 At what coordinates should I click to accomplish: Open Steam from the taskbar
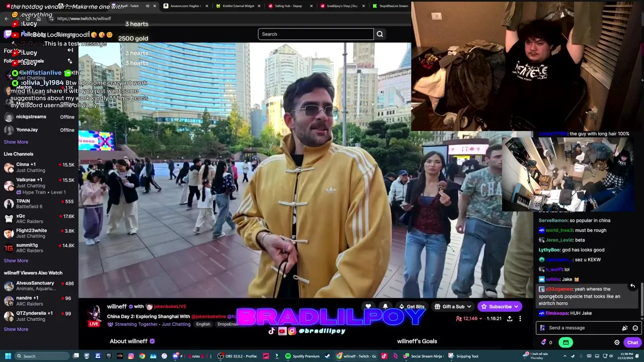click(328, 356)
